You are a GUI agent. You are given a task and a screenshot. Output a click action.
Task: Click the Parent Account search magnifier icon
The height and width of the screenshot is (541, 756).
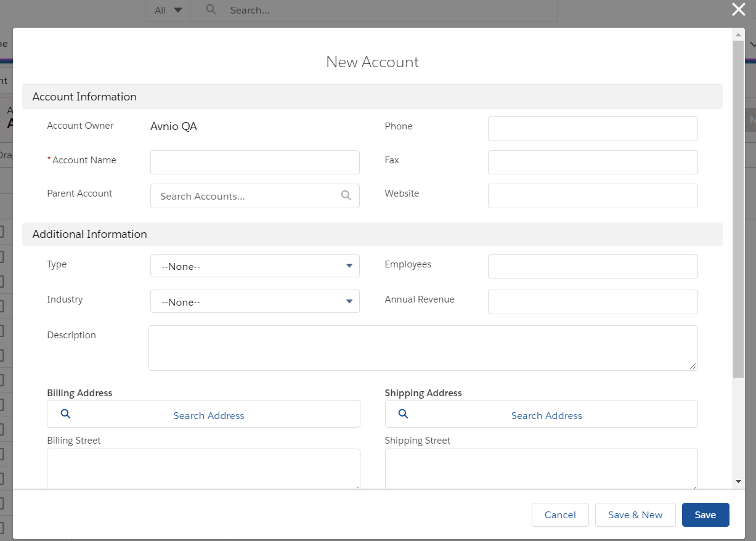(x=346, y=196)
